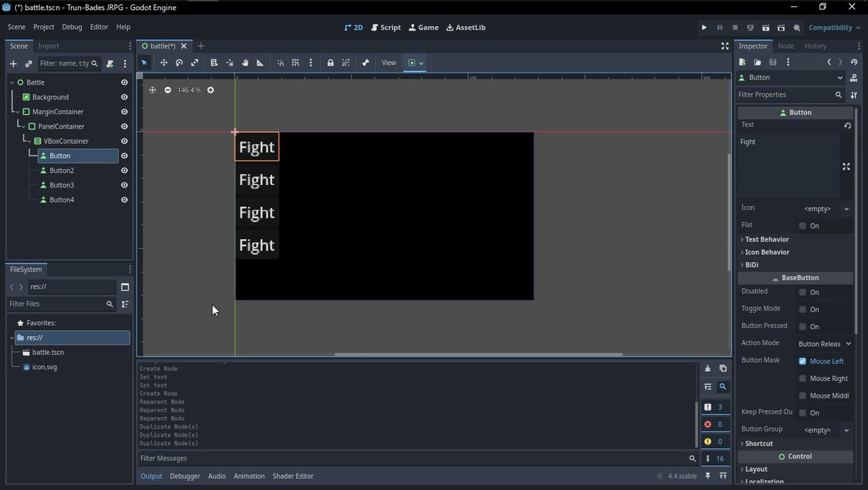Switch to the Node tab
Viewport: 868px width, 490px height.
coord(786,46)
